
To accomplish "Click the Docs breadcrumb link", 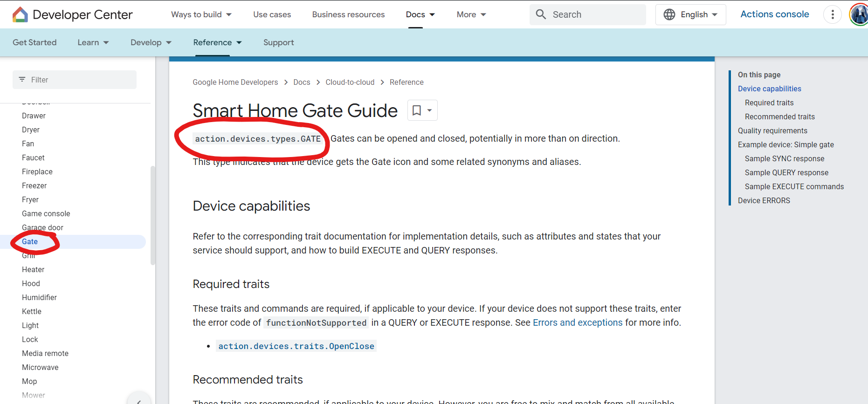I will 302,82.
